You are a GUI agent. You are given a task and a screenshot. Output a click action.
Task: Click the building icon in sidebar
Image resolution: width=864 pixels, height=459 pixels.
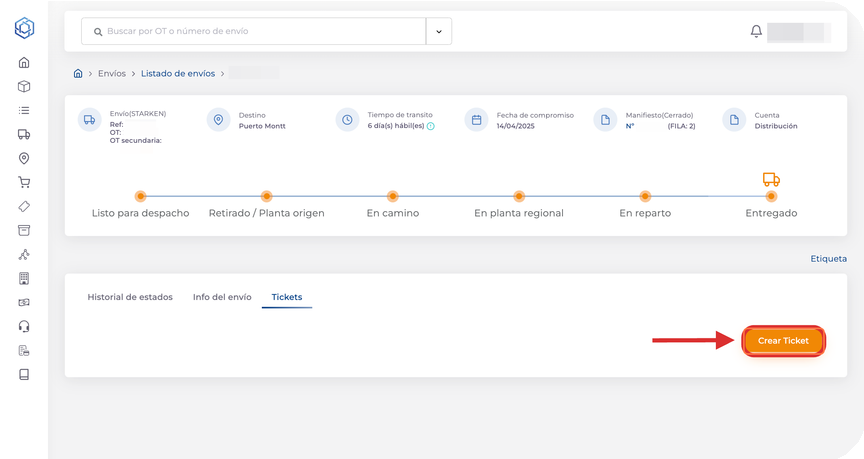[24, 278]
